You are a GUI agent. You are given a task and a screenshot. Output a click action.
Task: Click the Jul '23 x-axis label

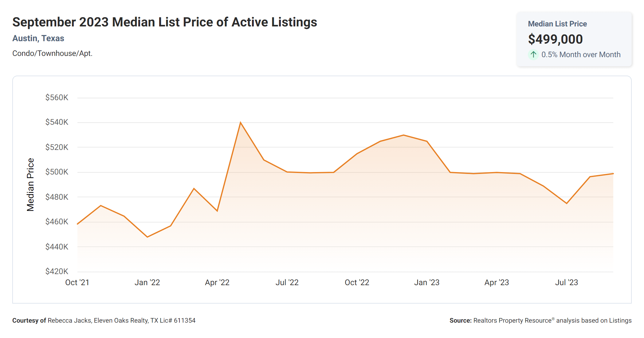tap(567, 282)
